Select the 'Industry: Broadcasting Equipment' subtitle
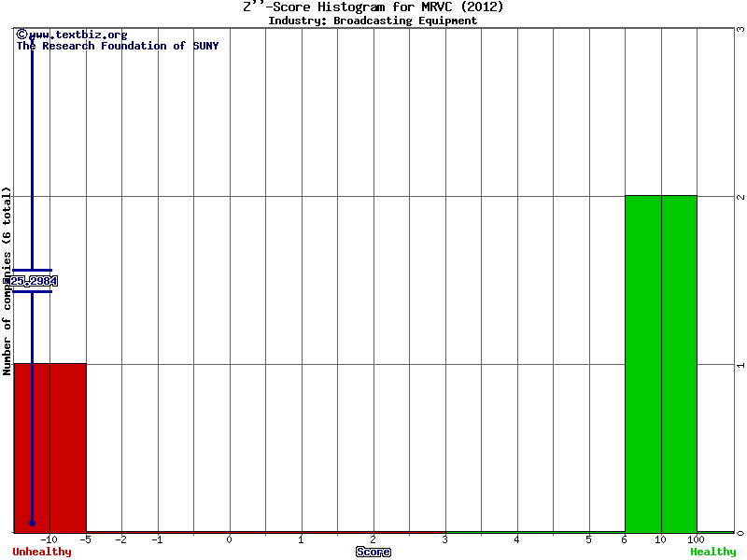 pos(373,21)
